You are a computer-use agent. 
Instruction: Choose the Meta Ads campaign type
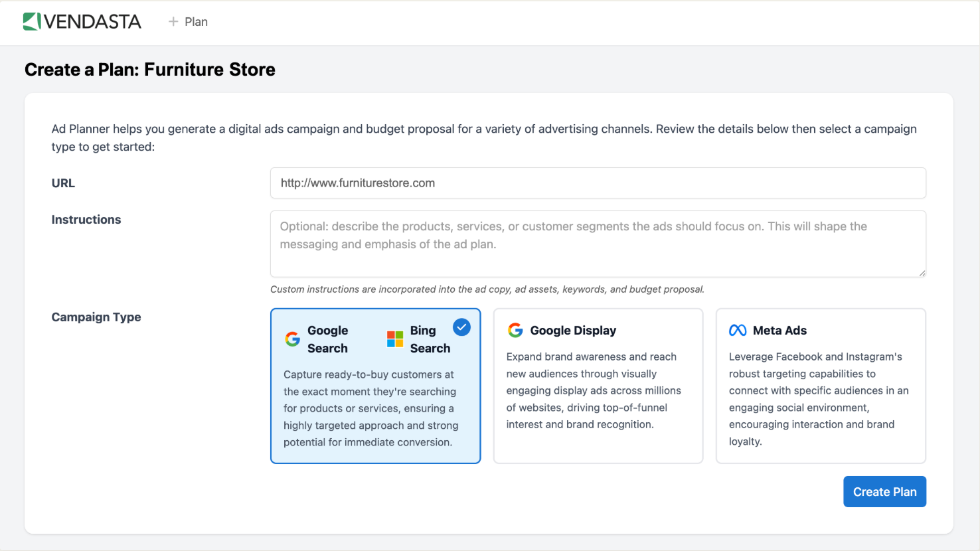coord(821,386)
